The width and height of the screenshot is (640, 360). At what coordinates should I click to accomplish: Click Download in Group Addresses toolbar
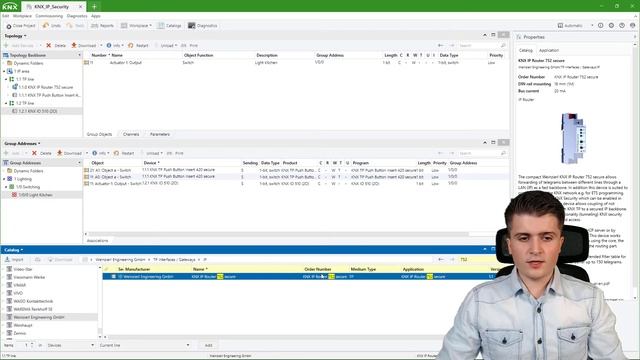coord(69,153)
